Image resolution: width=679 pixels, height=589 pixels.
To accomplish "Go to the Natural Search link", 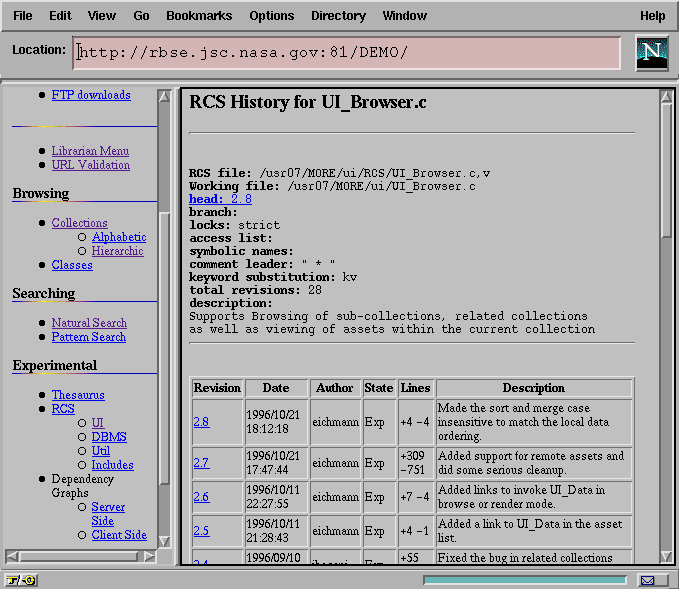I will click(x=89, y=323).
